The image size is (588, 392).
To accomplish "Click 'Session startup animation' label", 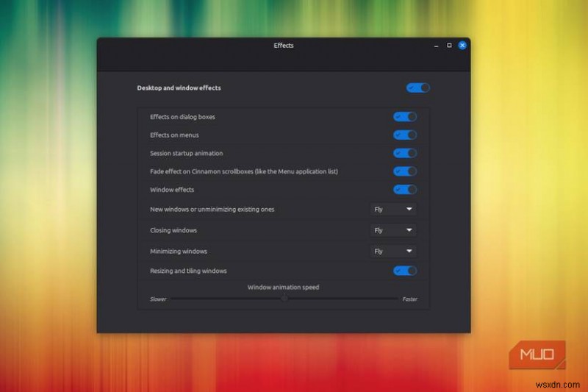I will coord(187,153).
